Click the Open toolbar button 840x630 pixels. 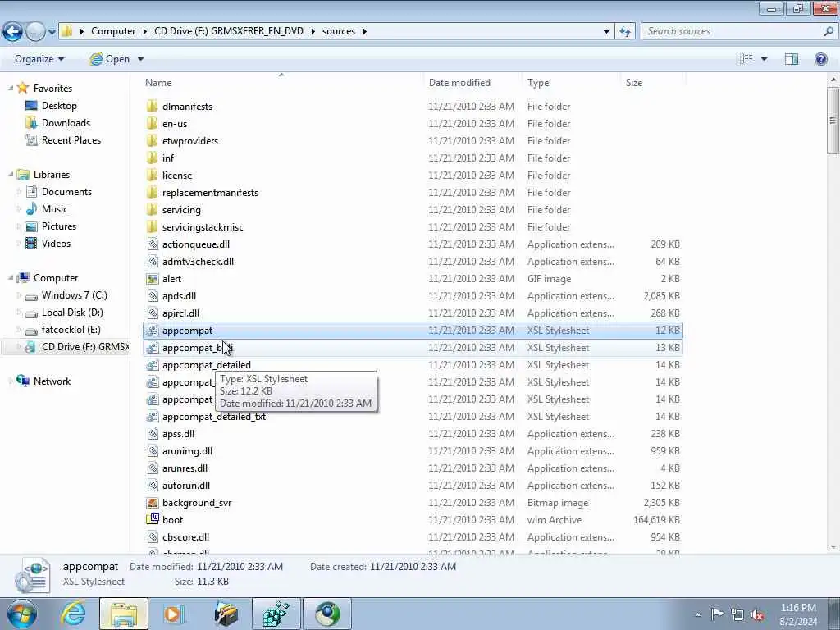(x=110, y=59)
